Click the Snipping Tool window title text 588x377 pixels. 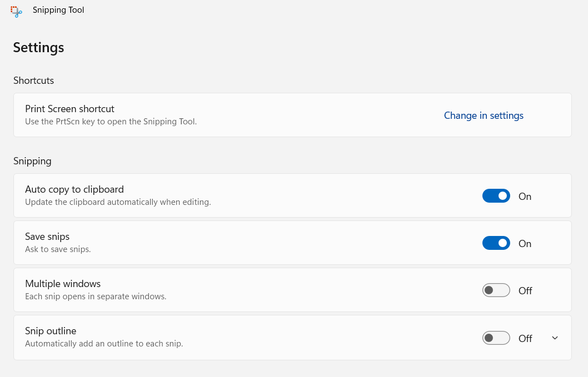pos(58,10)
